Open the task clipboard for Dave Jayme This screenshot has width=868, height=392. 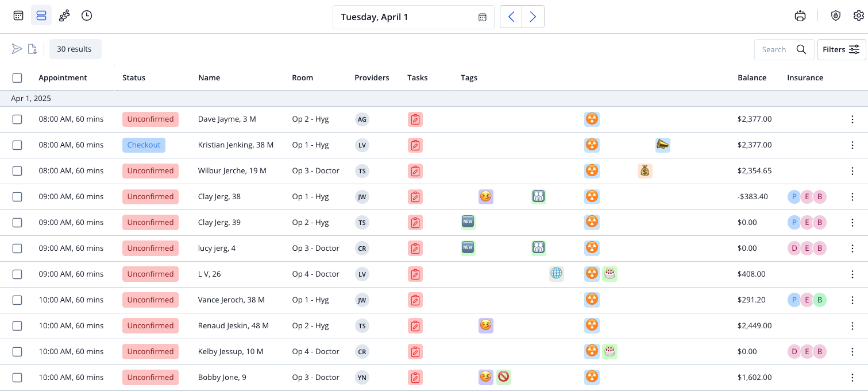(415, 119)
